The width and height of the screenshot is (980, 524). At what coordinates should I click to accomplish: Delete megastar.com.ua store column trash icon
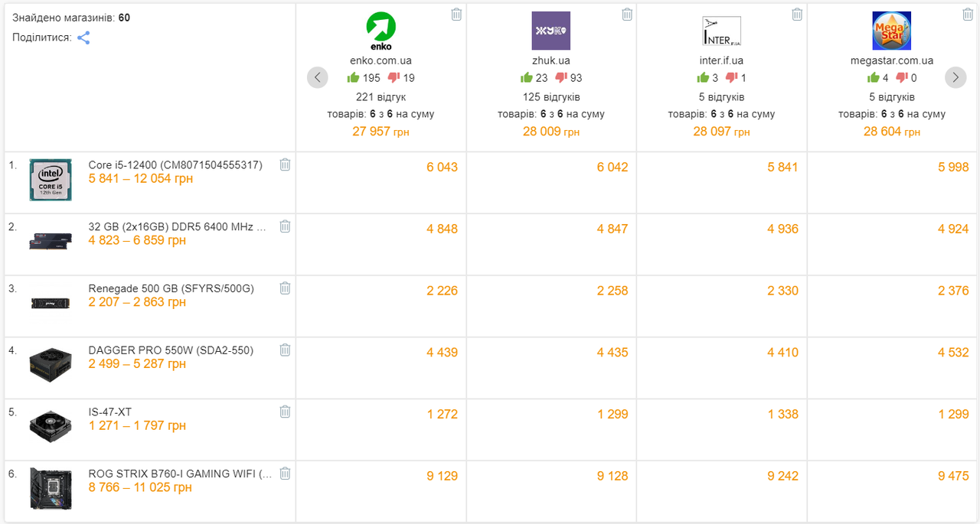pos(967,15)
